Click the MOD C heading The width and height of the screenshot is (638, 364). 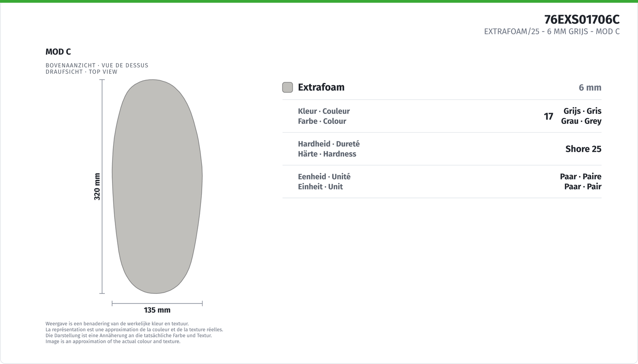click(58, 52)
